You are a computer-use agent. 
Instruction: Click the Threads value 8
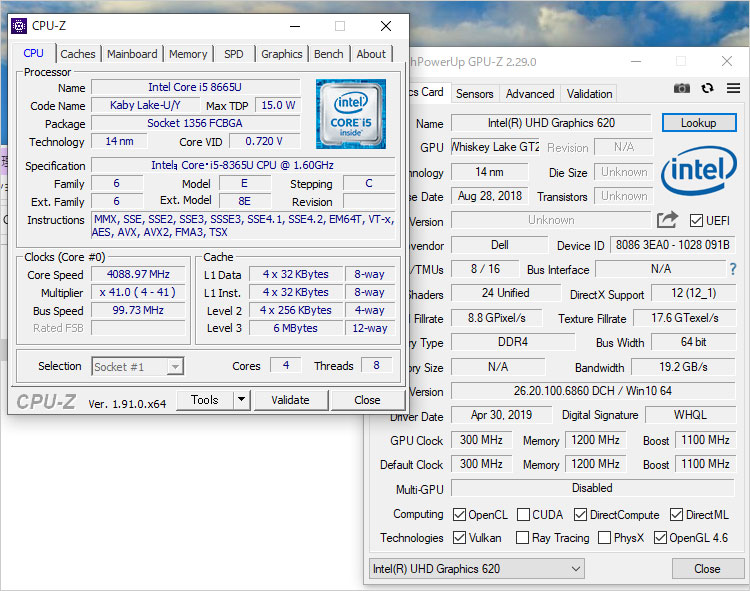pyautogui.click(x=376, y=365)
